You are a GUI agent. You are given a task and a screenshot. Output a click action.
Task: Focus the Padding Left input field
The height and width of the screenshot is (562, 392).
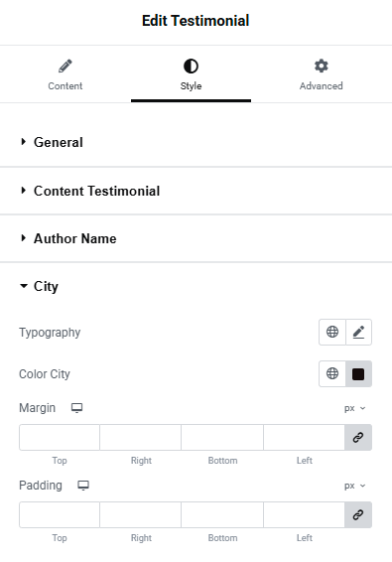point(304,514)
